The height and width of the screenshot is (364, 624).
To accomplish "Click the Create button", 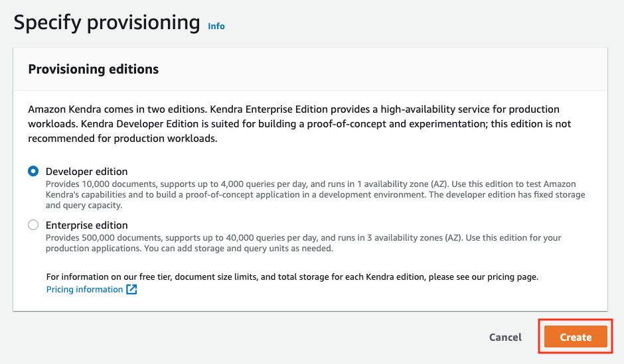I will [576, 337].
